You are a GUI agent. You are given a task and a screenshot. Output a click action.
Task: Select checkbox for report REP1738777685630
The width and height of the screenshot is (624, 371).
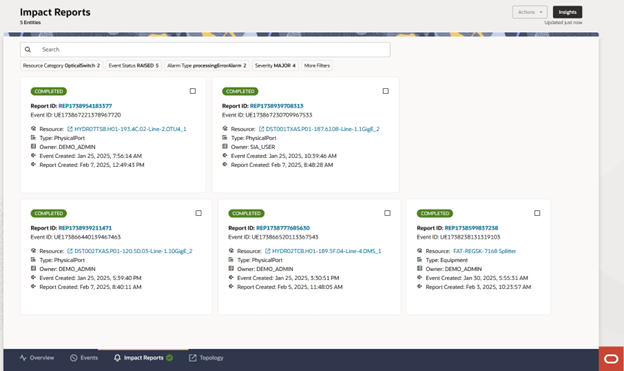click(387, 213)
